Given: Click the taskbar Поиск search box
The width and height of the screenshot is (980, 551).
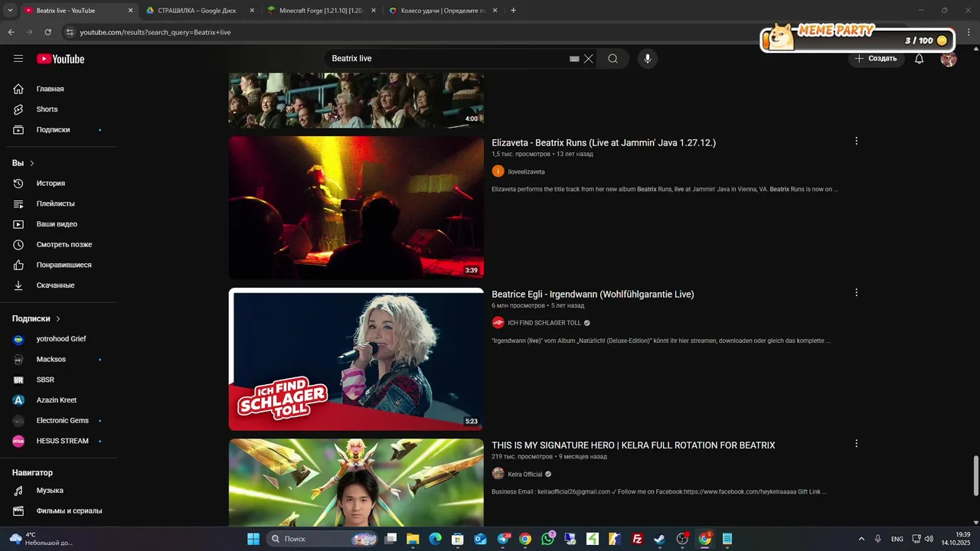Looking at the screenshot, I should [x=322, y=539].
